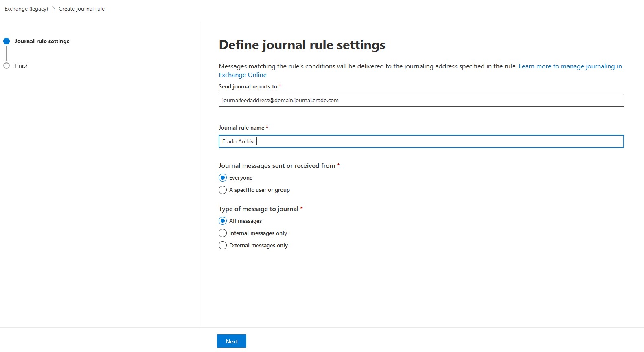Click Type of message to journal label
This screenshot has height=352, width=644.
point(258,209)
